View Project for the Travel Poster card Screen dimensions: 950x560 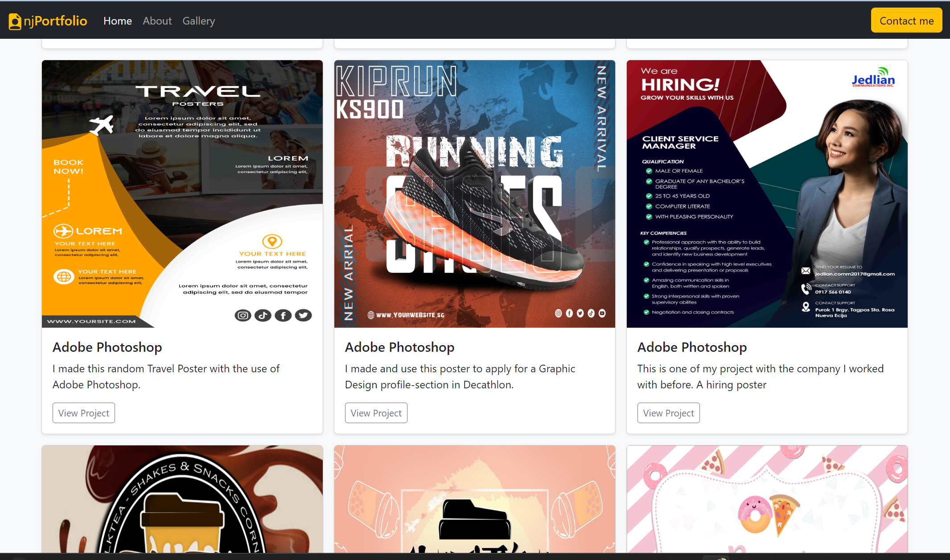point(83,413)
